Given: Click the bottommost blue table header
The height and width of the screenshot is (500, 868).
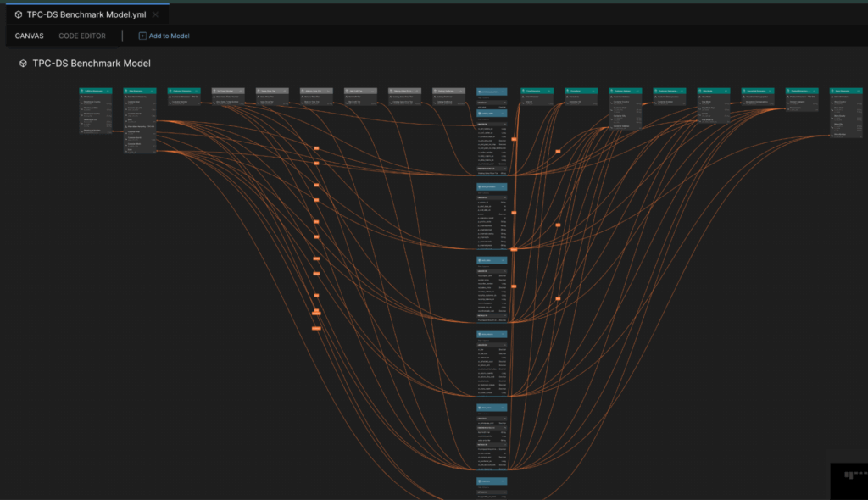Looking at the screenshot, I should (492, 481).
